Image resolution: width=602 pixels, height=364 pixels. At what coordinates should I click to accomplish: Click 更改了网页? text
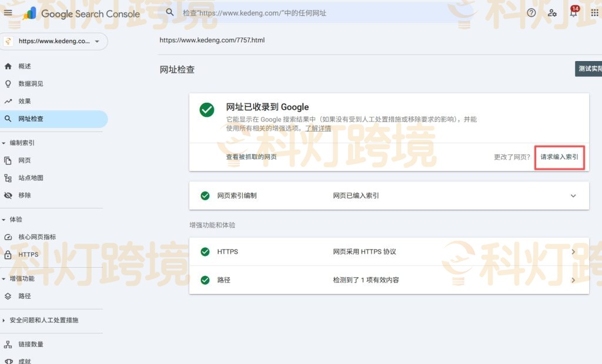[x=512, y=157]
